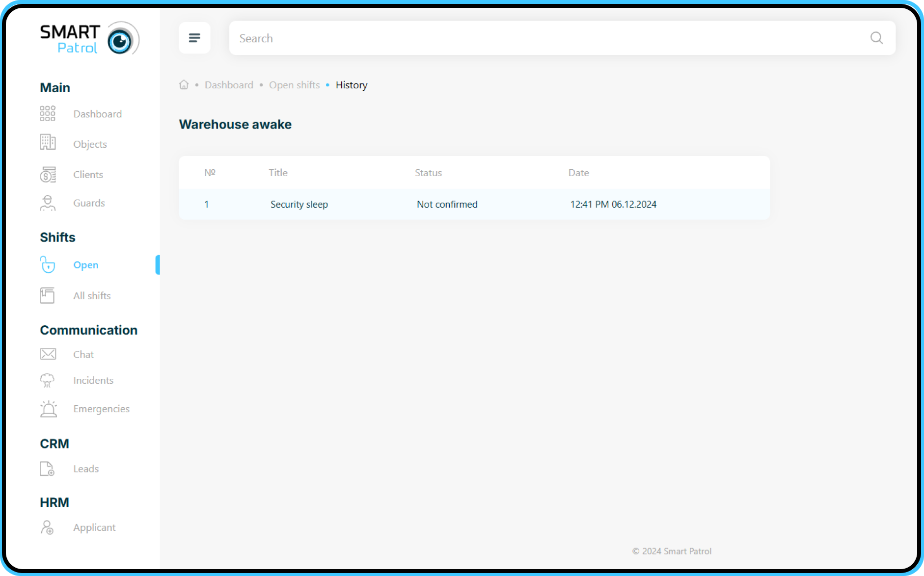Click the Emergencies siren icon
Screen dimensions: 924x576
point(48,409)
